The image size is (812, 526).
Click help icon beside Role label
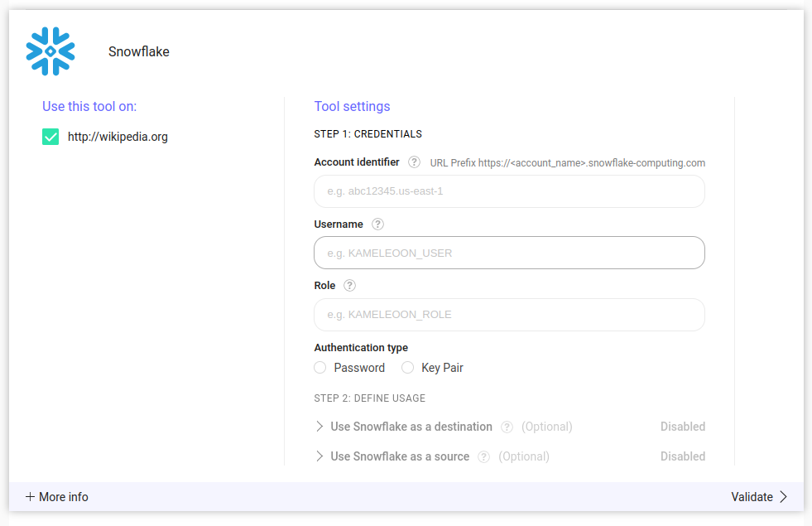pyautogui.click(x=349, y=286)
